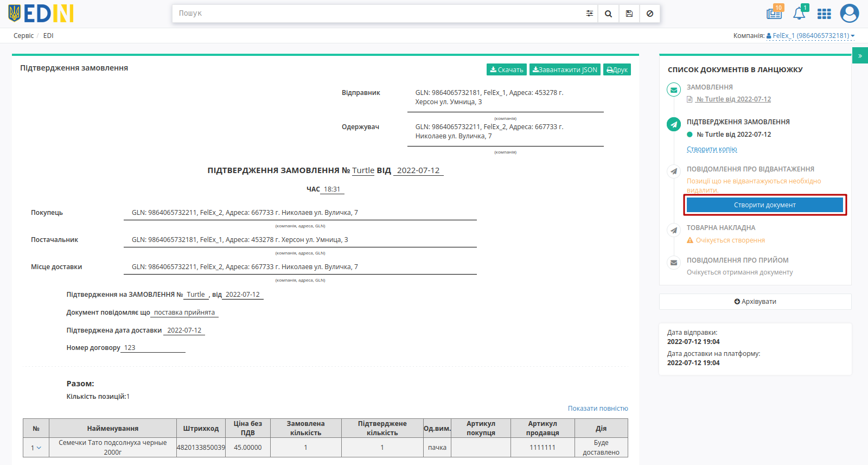Click the Підтверджене кількість column header
The width and height of the screenshot is (868, 465).
[x=382, y=428]
